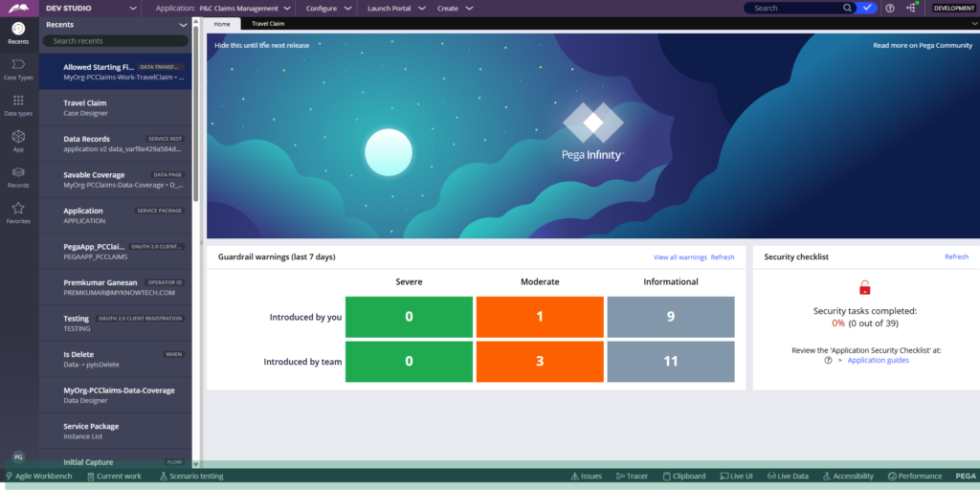
Task: Open Travel Claim Case Designer recent
Action: pyautogui.click(x=116, y=107)
